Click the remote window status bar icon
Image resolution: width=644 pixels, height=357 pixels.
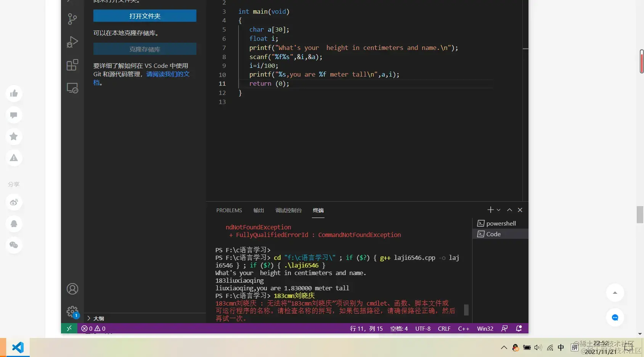click(69, 328)
